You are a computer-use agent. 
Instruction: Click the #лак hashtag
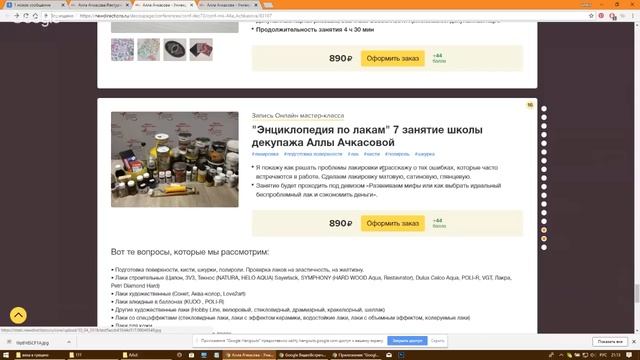coord(353,154)
